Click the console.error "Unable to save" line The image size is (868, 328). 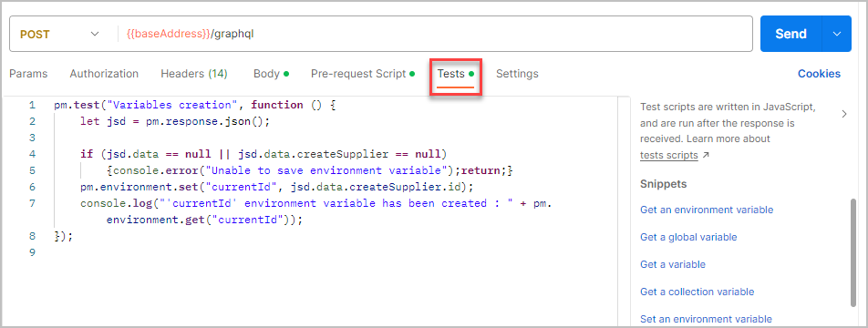coord(310,170)
